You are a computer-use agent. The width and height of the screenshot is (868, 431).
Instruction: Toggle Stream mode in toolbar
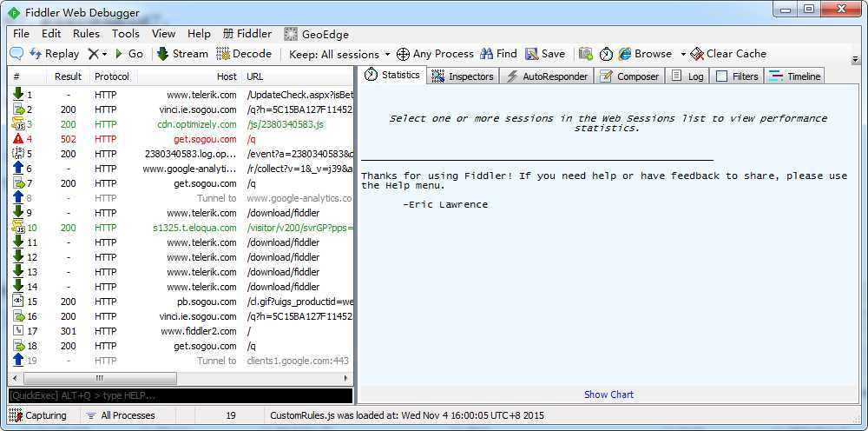pos(182,54)
